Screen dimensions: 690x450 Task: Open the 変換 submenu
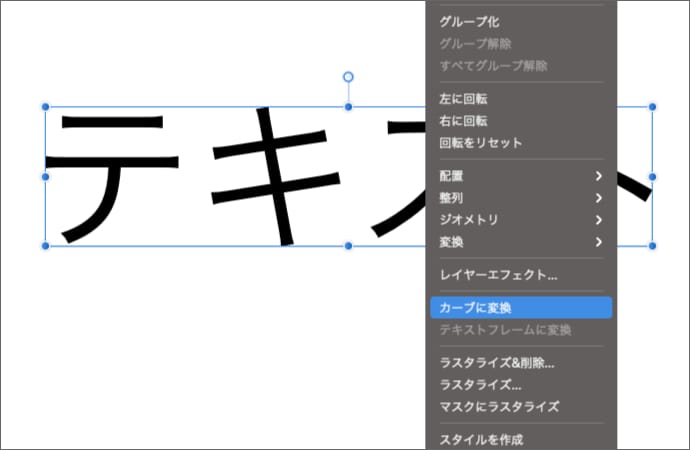598,242
